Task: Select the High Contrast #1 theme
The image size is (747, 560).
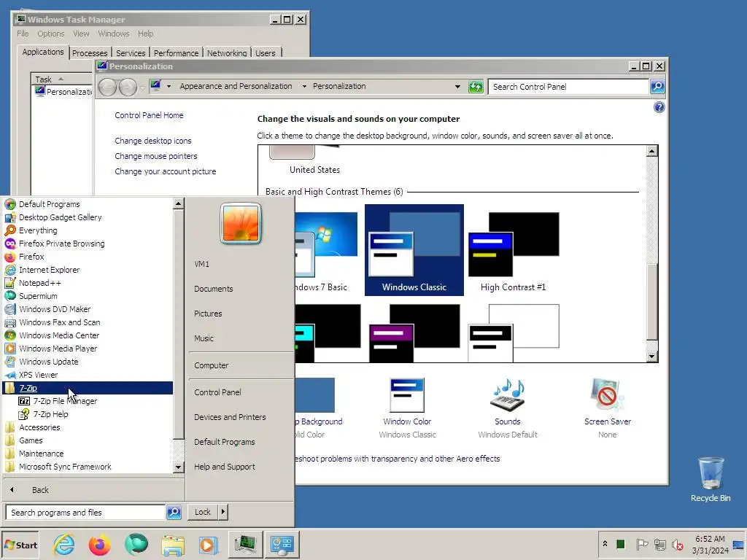Action: [513, 250]
